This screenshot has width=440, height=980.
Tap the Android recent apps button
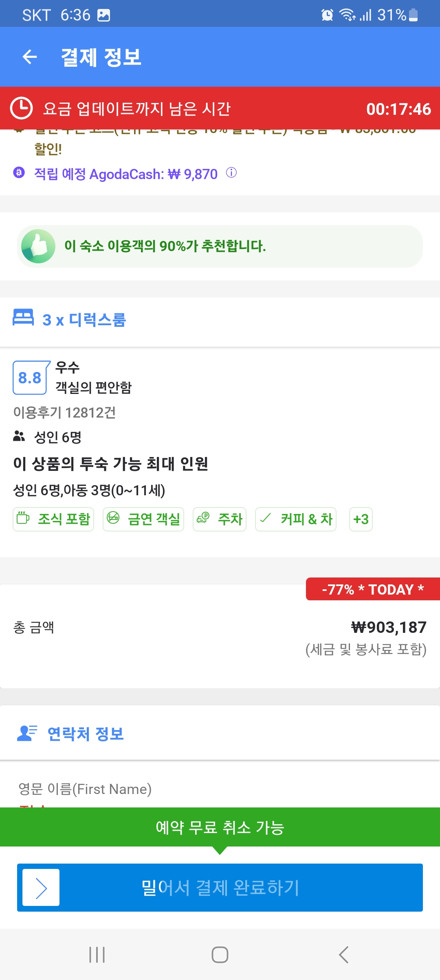(97, 954)
